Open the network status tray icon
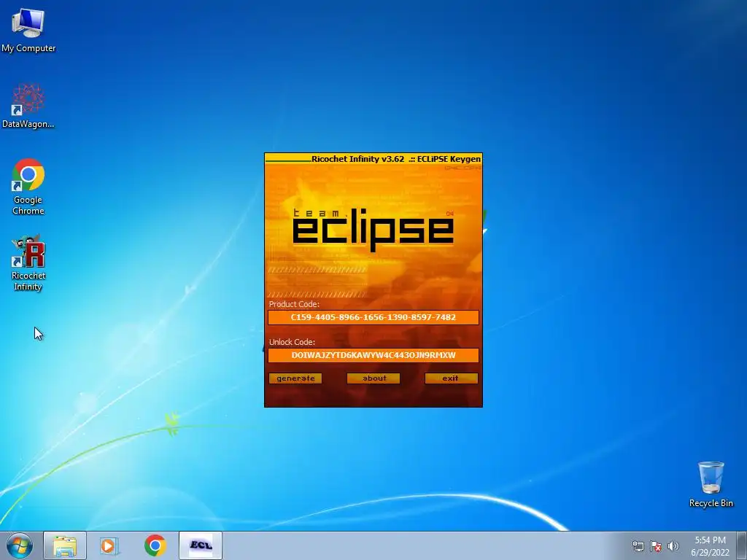Viewport: 747px width, 560px height. click(638, 546)
